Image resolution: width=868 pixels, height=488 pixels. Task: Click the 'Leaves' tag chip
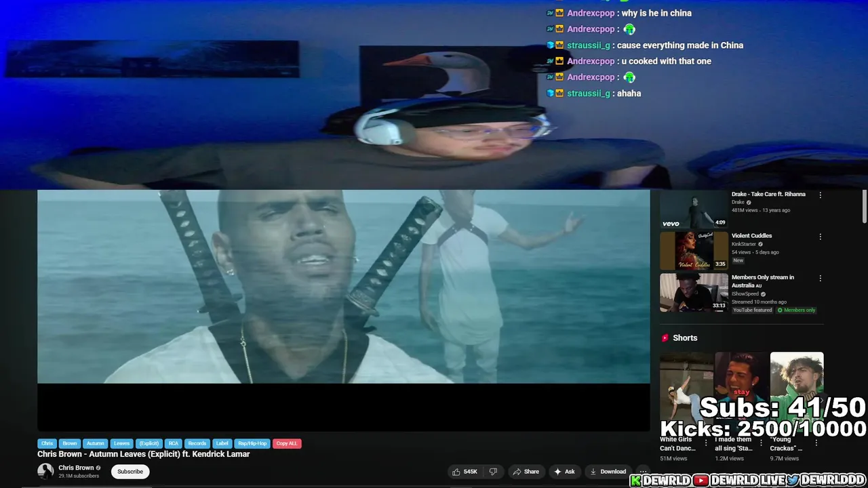pyautogui.click(x=121, y=443)
